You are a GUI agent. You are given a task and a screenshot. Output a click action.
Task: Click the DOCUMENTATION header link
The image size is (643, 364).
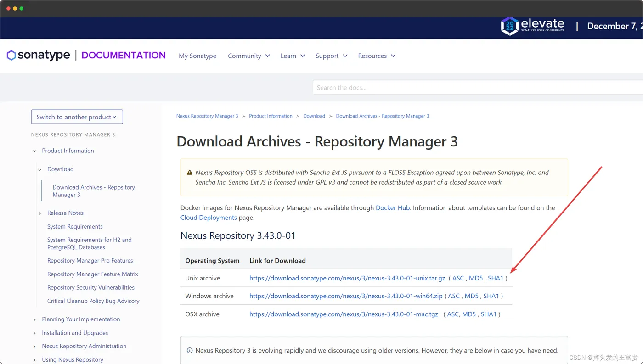[124, 55]
